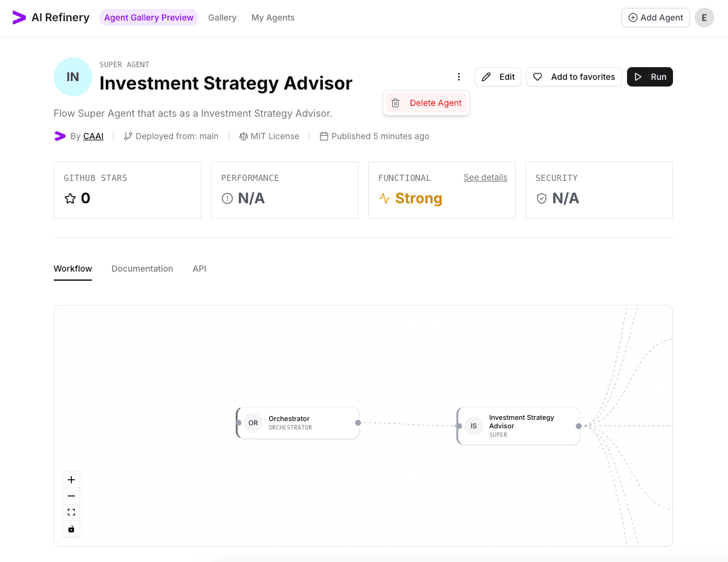Open the E account avatar menu
Screen dimensions: 728x562
click(704, 18)
